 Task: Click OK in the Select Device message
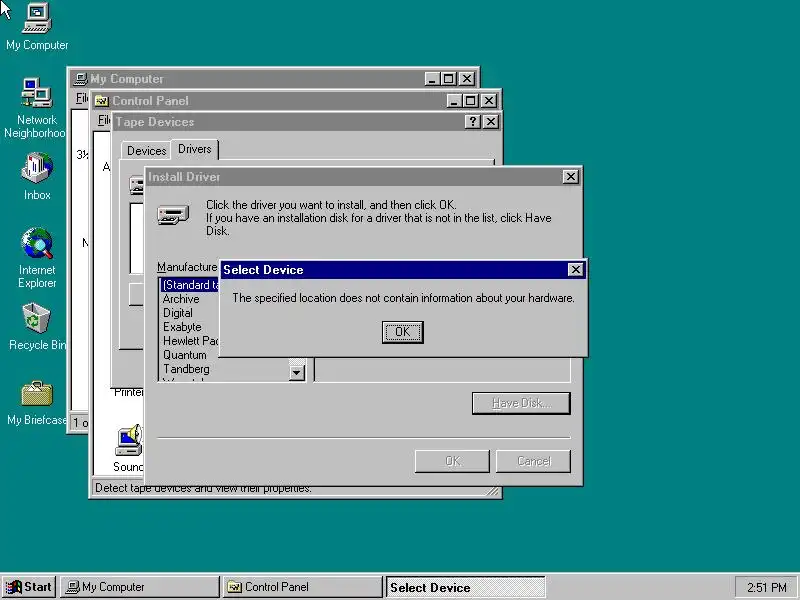pos(403,332)
